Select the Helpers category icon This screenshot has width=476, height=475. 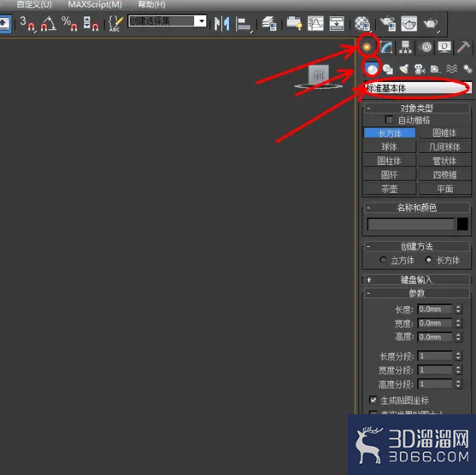point(436,69)
